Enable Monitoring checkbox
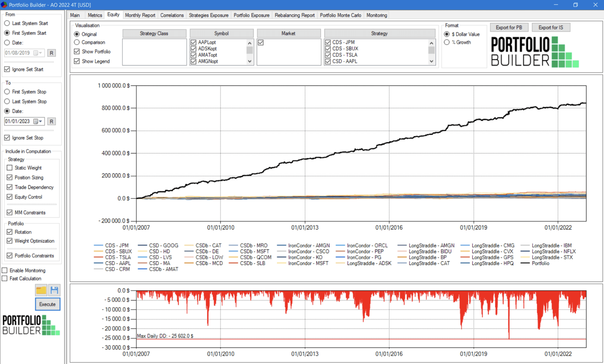The image size is (604, 364). [x=5, y=270]
